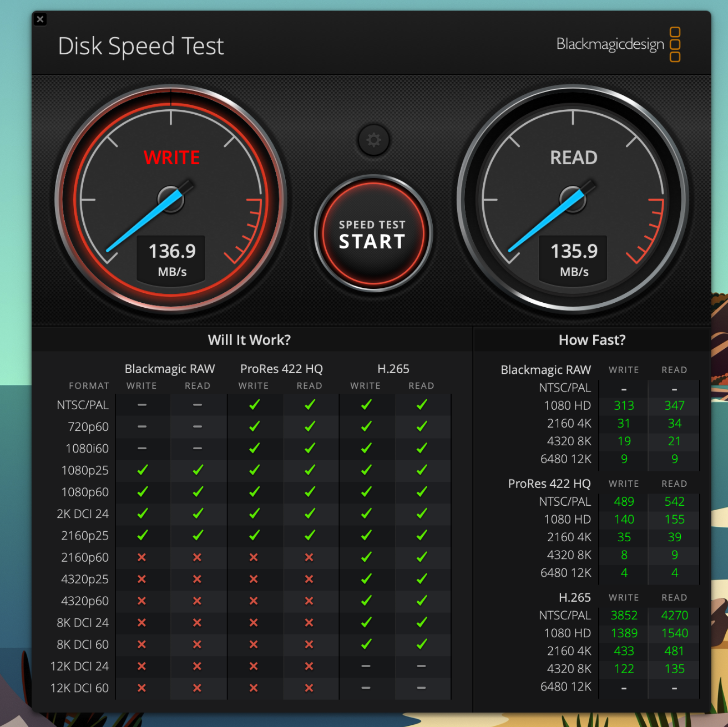The height and width of the screenshot is (727, 728).
Task: Click H.265 read checkmark for 4320p60
Action: tap(422, 601)
